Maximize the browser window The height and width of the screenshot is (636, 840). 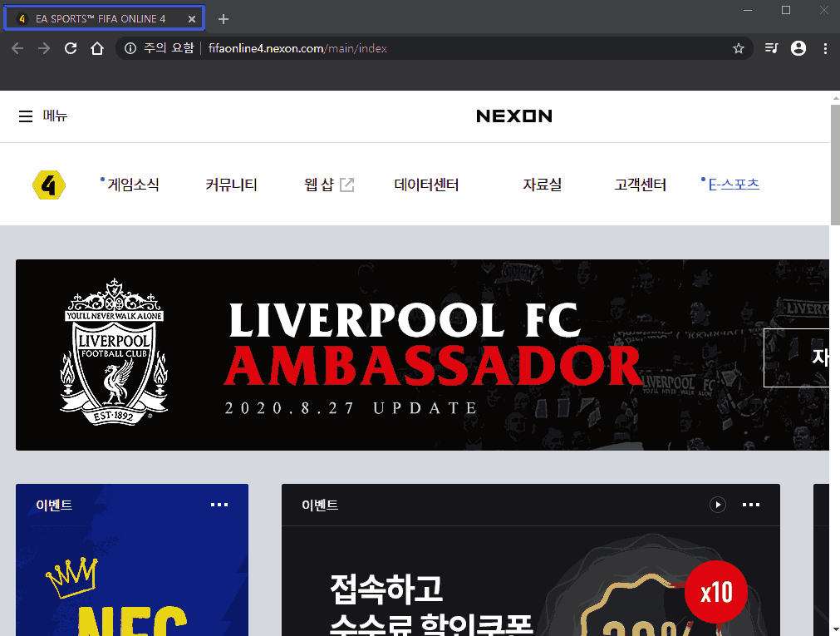786,10
